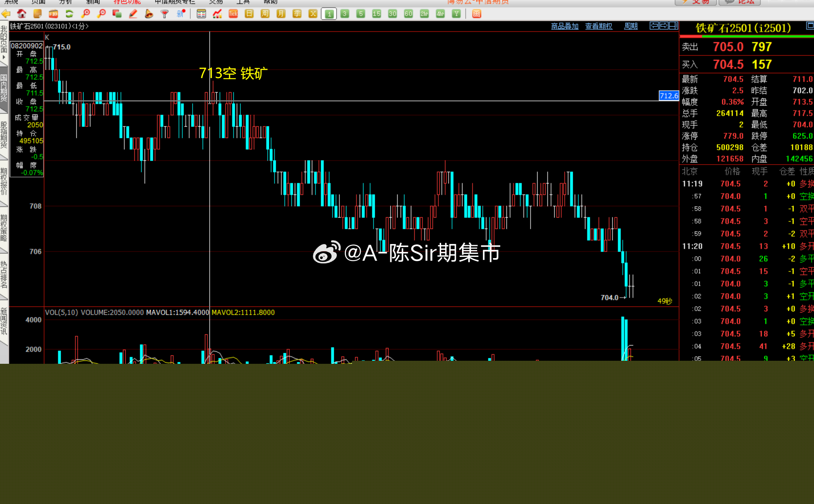Image resolution: width=814 pixels, height=504 pixels.
Task: Click the 商品叠加 link above the chart
Action: (564, 26)
